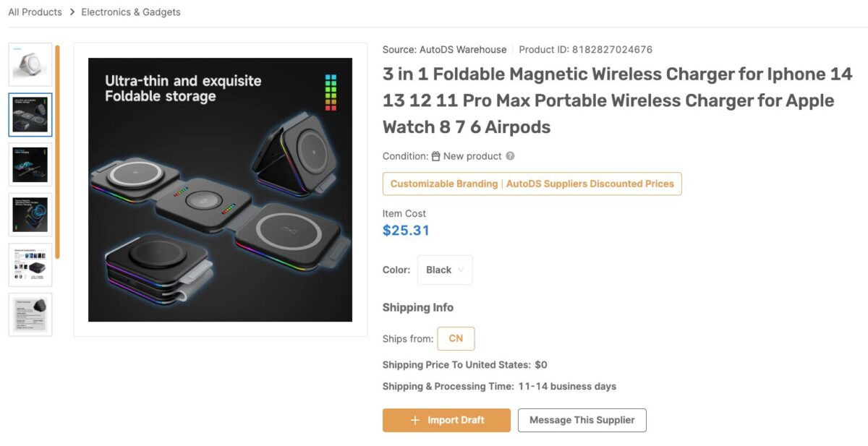Select the white folded charger thumbnail
Screen dimensions: 868x446
click(x=30, y=65)
